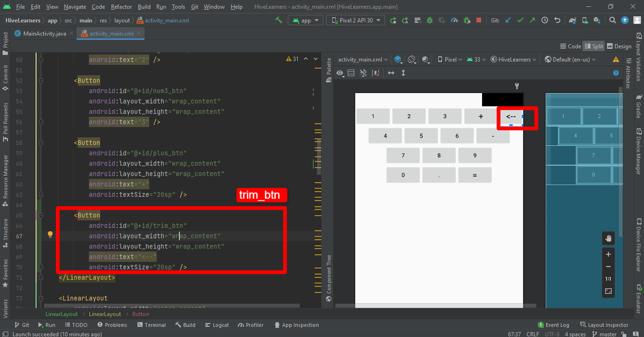This screenshot has height=337, width=644.
Task: Switch editor to Split view mode
Action: tap(594, 46)
